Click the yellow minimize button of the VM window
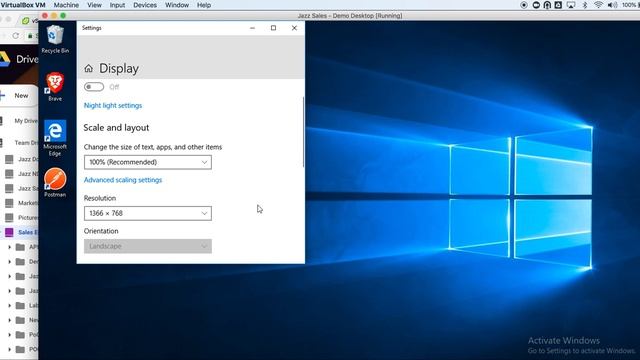 (54, 16)
